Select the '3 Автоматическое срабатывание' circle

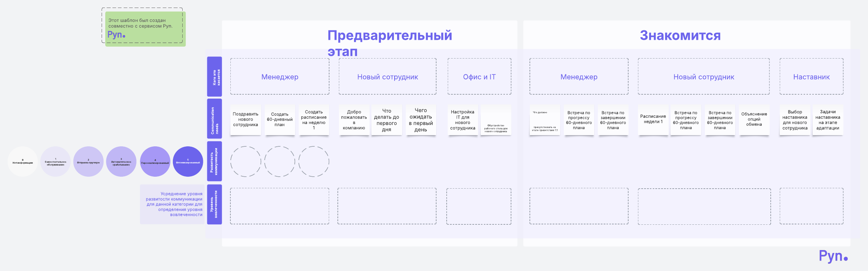coord(121,162)
